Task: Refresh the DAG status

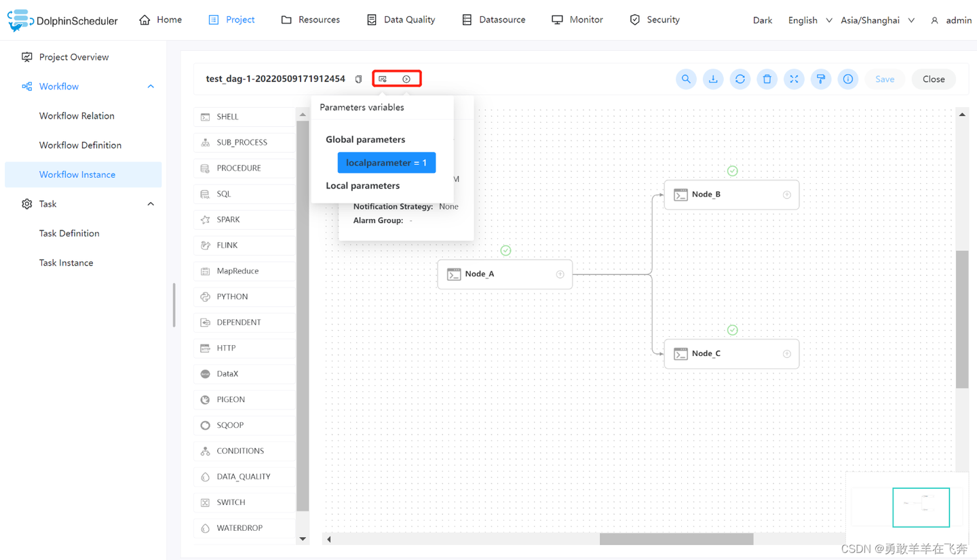Action: point(740,79)
